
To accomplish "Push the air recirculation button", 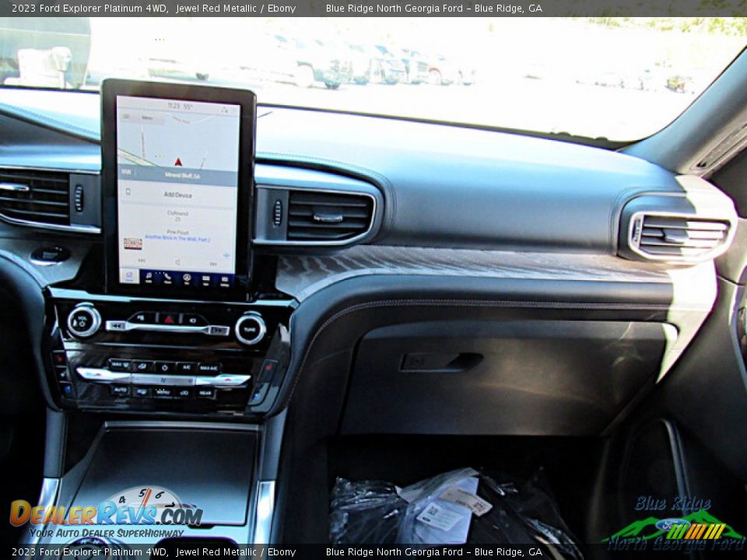I will 184,393.
